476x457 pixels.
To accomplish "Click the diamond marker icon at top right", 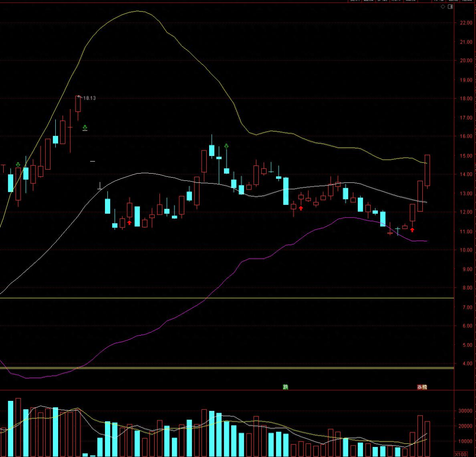I will pyautogui.click(x=443, y=7).
